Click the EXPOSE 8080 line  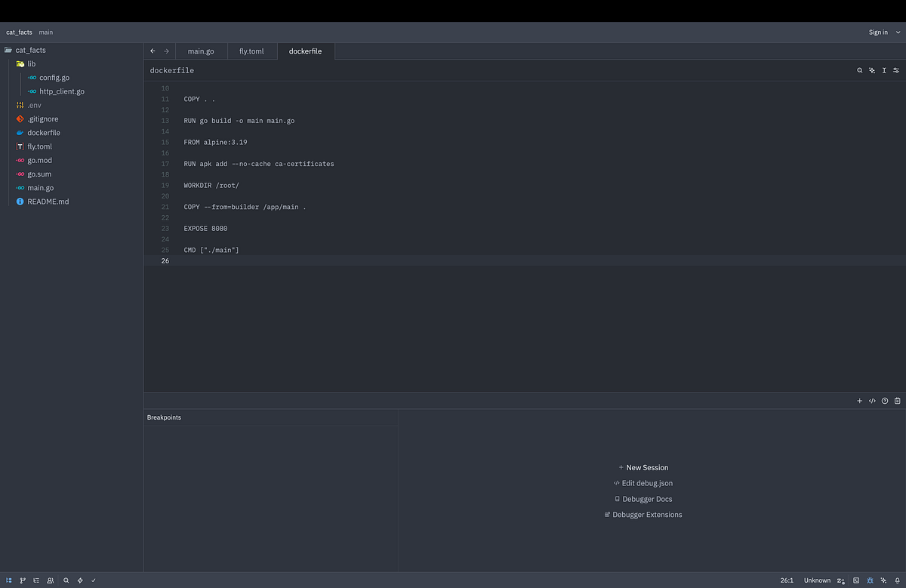click(205, 228)
